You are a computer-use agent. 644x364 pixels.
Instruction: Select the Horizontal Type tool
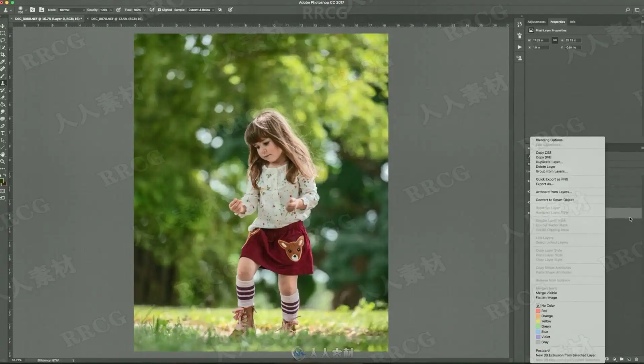(x=3, y=133)
